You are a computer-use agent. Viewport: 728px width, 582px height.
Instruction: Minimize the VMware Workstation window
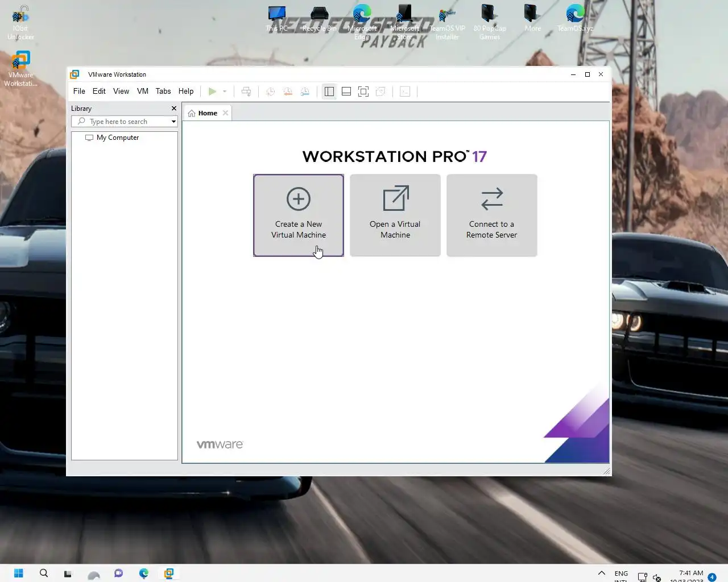pos(573,74)
